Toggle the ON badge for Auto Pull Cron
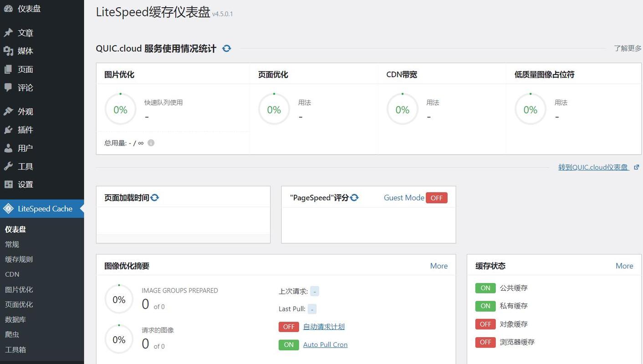Viewport: 643px width, 364px height. pyautogui.click(x=289, y=345)
